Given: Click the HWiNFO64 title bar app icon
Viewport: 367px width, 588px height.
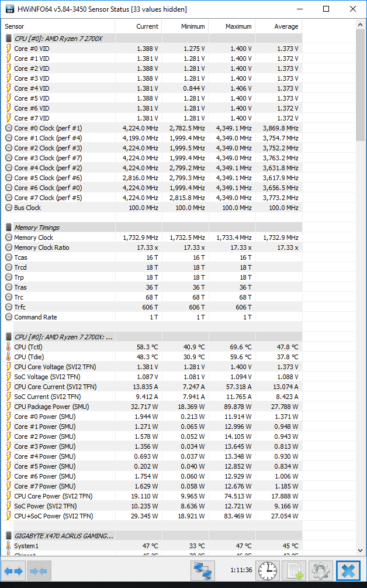Looking at the screenshot, I should (x=10, y=9).
